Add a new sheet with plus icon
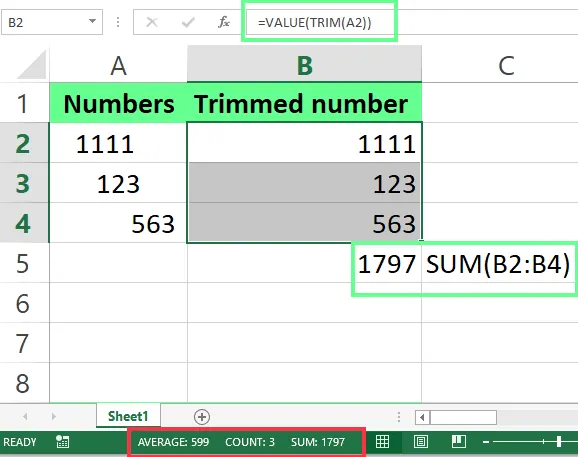 coord(202,417)
